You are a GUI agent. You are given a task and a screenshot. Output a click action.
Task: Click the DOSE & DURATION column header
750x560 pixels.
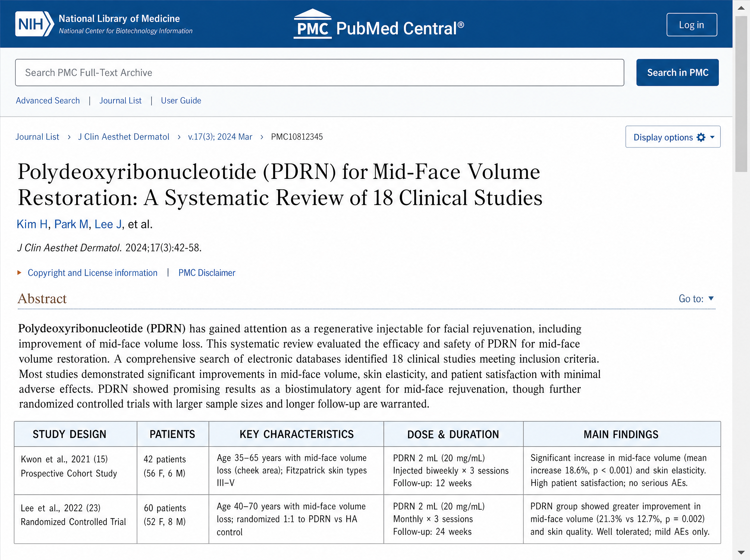453,434
